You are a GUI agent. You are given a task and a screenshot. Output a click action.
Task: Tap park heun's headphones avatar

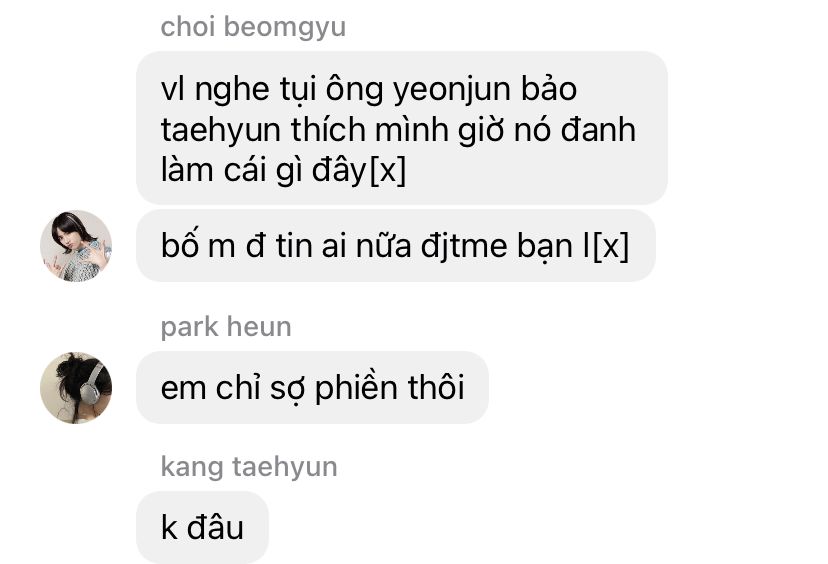(x=76, y=388)
